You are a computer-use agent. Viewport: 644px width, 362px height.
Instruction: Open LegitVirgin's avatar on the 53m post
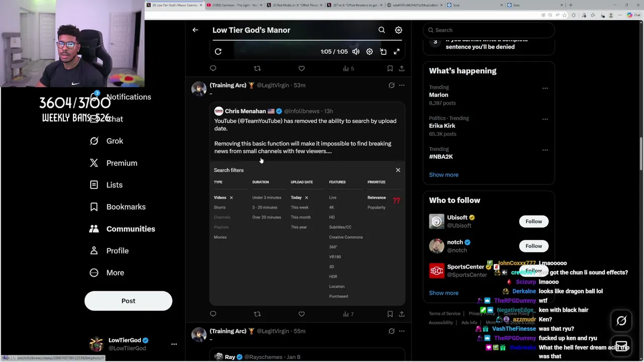(x=199, y=89)
